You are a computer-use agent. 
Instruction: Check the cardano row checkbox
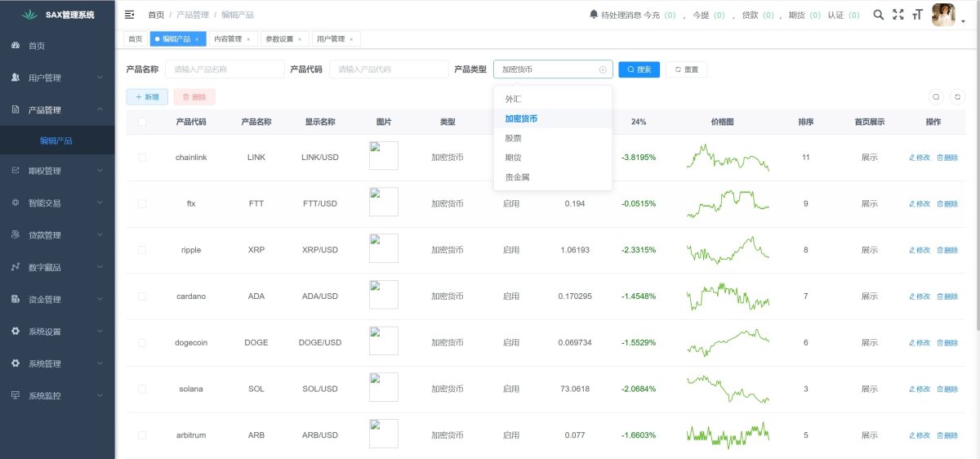[x=142, y=296]
